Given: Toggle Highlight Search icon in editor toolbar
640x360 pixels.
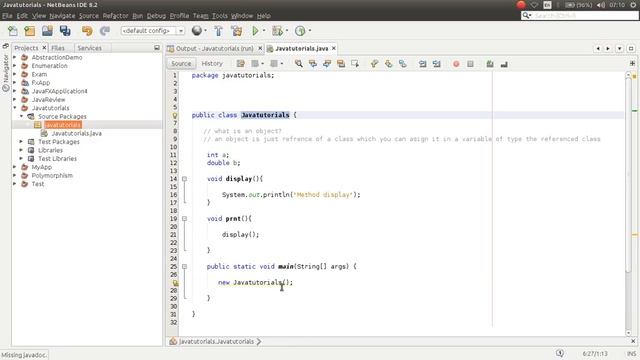Looking at the screenshot, I should [x=340, y=64].
